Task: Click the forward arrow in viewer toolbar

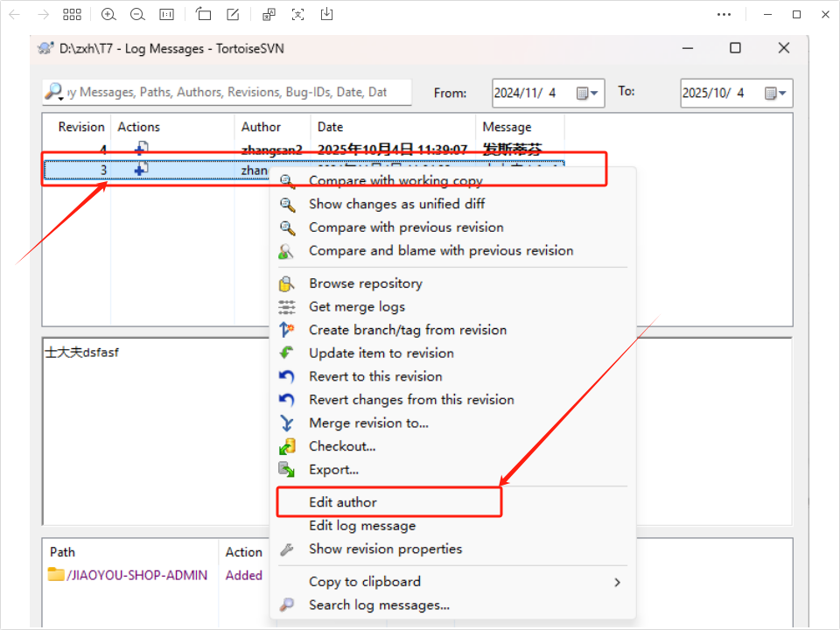Action: click(x=43, y=15)
